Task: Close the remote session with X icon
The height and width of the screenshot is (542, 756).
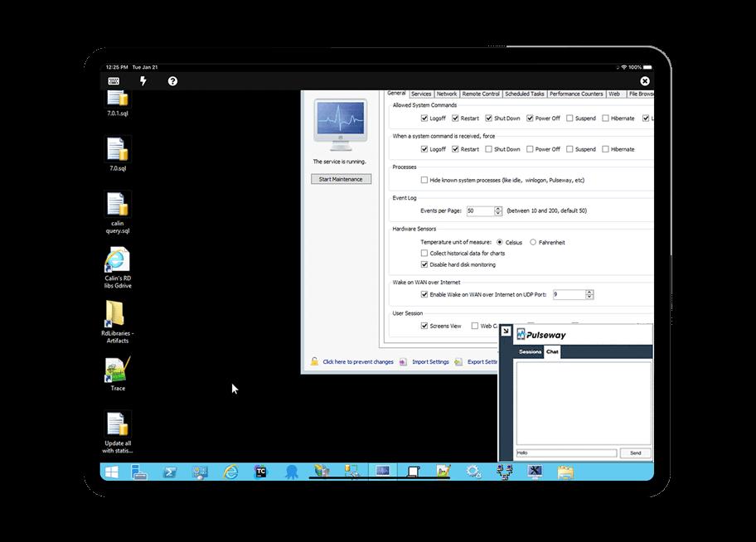Action: 645,81
